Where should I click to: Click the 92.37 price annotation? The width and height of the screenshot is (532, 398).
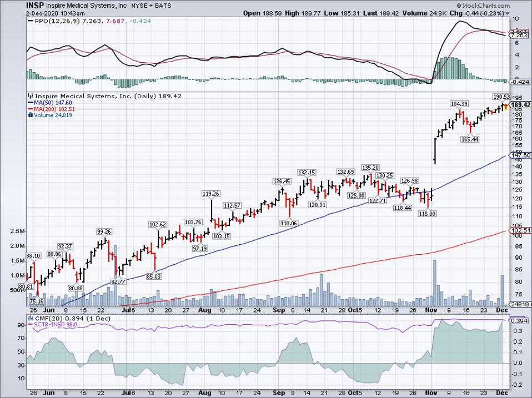[x=65, y=246]
